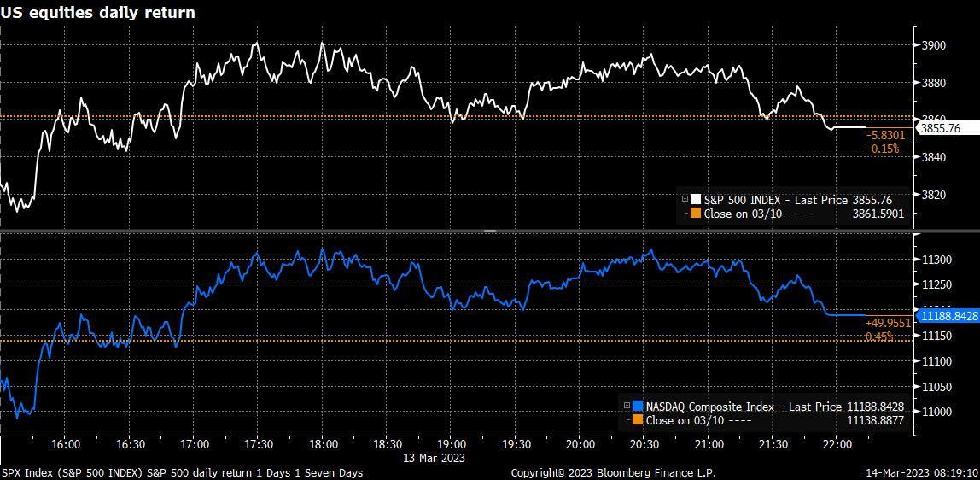Click the 19:30 time axis label
This screenshot has height=480, width=980.
tap(516, 444)
